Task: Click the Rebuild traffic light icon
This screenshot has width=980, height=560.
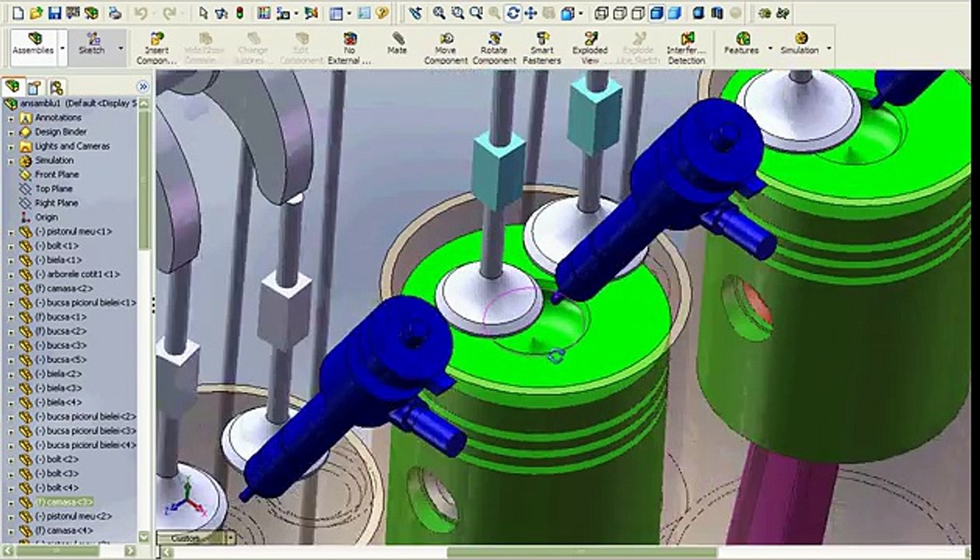Action: click(239, 13)
